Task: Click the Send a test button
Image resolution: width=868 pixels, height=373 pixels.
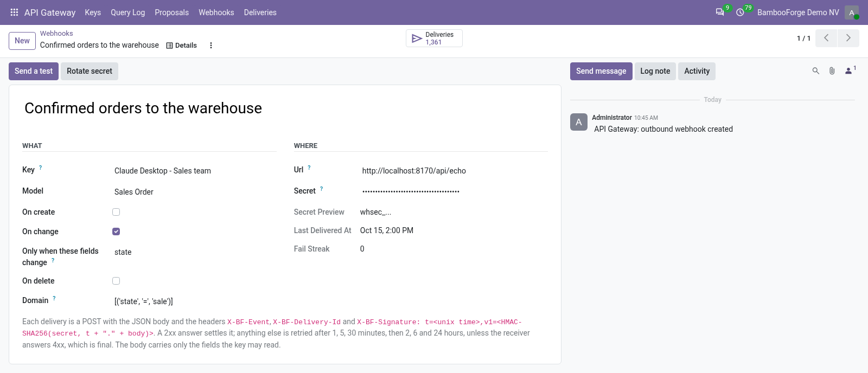Action: coord(34,71)
